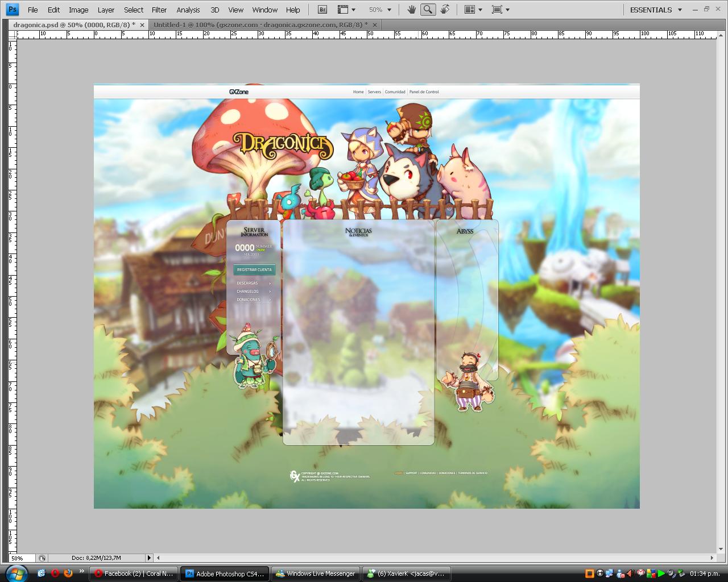Image resolution: width=728 pixels, height=582 pixels.
Task: Open the 3D menu
Action: [x=214, y=10]
